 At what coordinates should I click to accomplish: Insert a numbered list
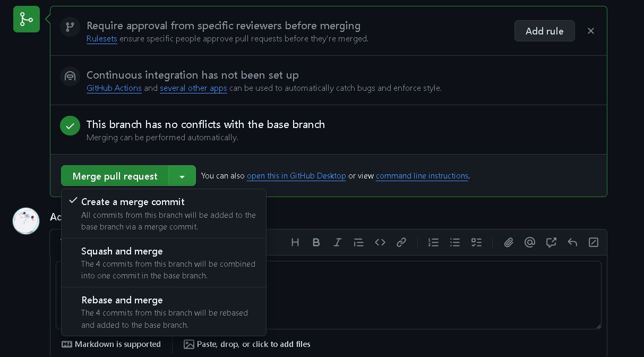(433, 242)
